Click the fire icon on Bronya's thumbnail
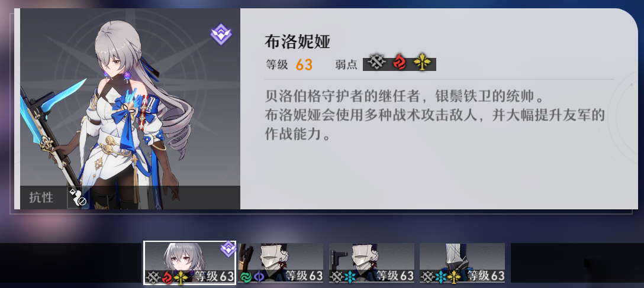The image size is (644, 288). pyautogui.click(x=167, y=277)
